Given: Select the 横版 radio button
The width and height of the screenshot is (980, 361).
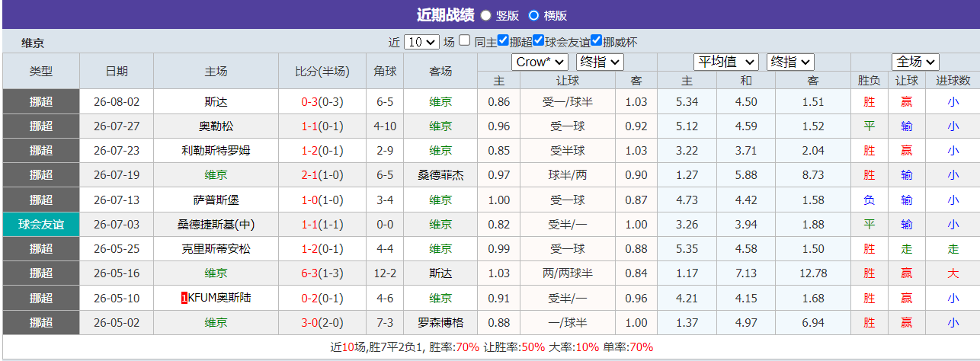Looking at the screenshot, I should click(x=533, y=15).
